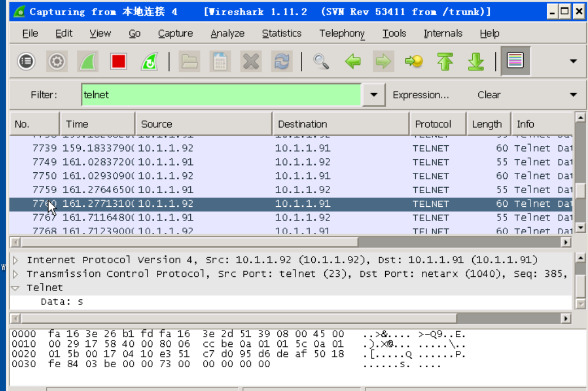Image resolution: width=588 pixels, height=391 pixels.
Task: Click the close capture file X icon
Action: [251, 61]
